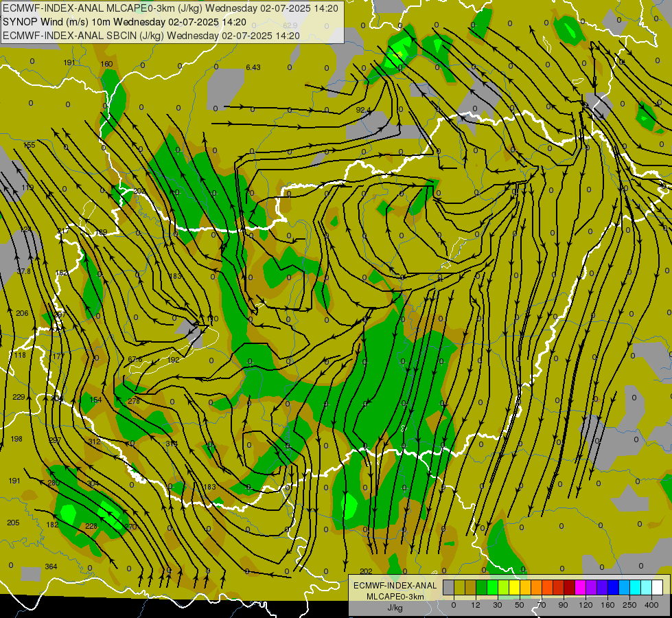The height and width of the screenshot is (618, 672).
Task: Click the map value 205
Action: point(13,523)
